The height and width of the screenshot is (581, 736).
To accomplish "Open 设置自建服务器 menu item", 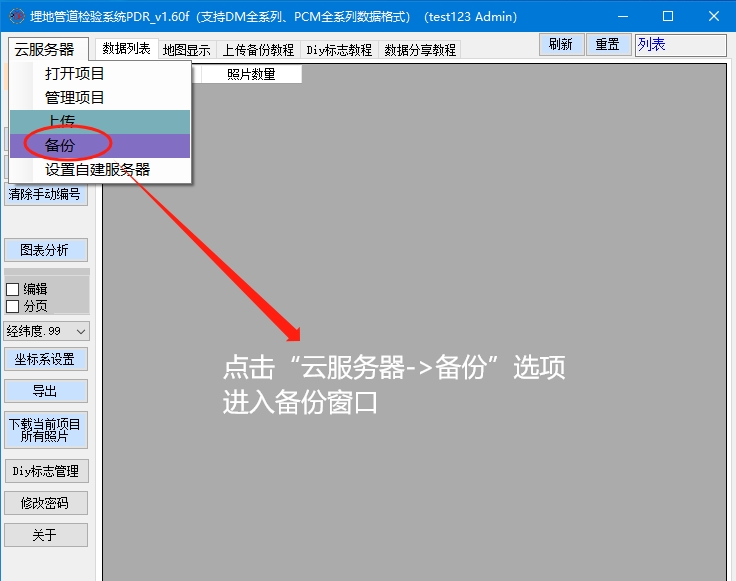I will (97, 170).
